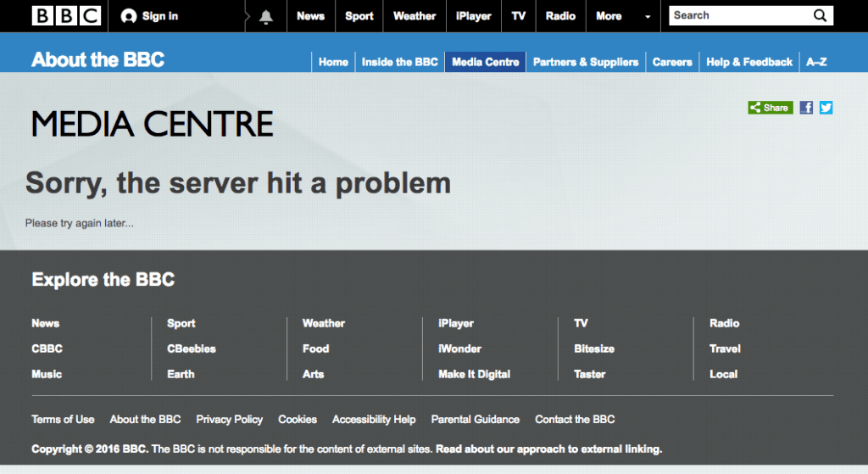This screenshot has width=868, height=474.
Task: Click the 'Sorry, the server hit a problem' heading
Action: point(238,183)
